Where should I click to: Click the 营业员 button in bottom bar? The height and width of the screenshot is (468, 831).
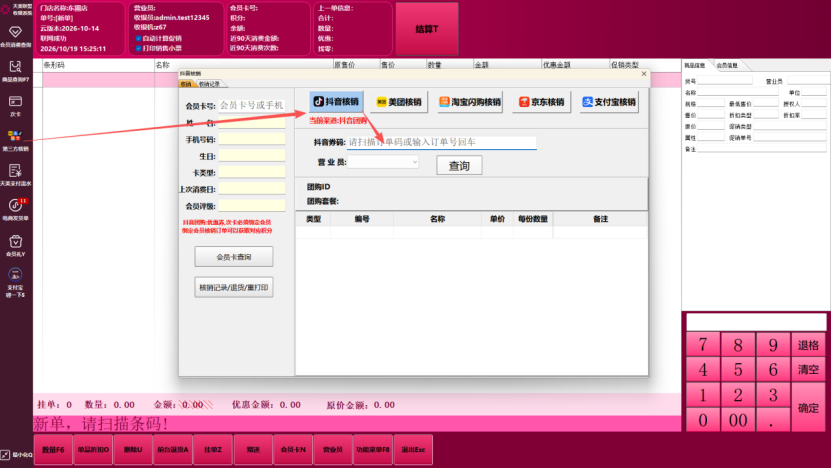coord(333,449)
